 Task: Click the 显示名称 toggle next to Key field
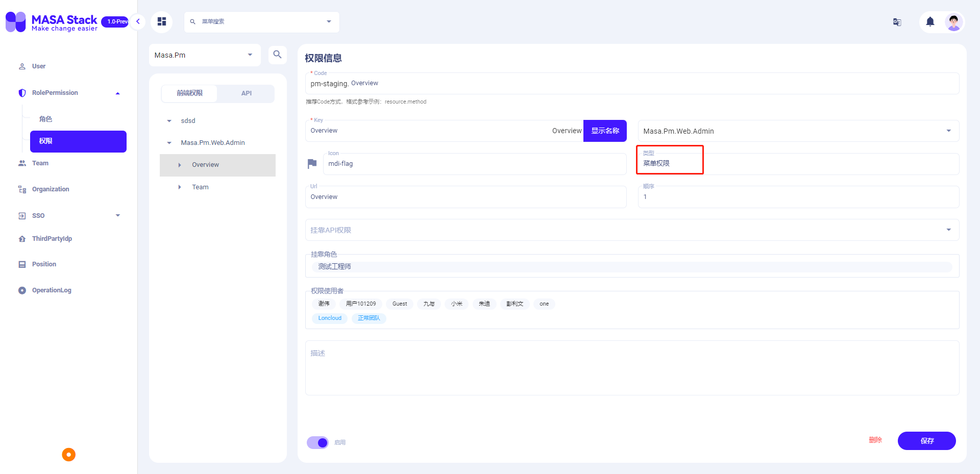pos(605,131)
